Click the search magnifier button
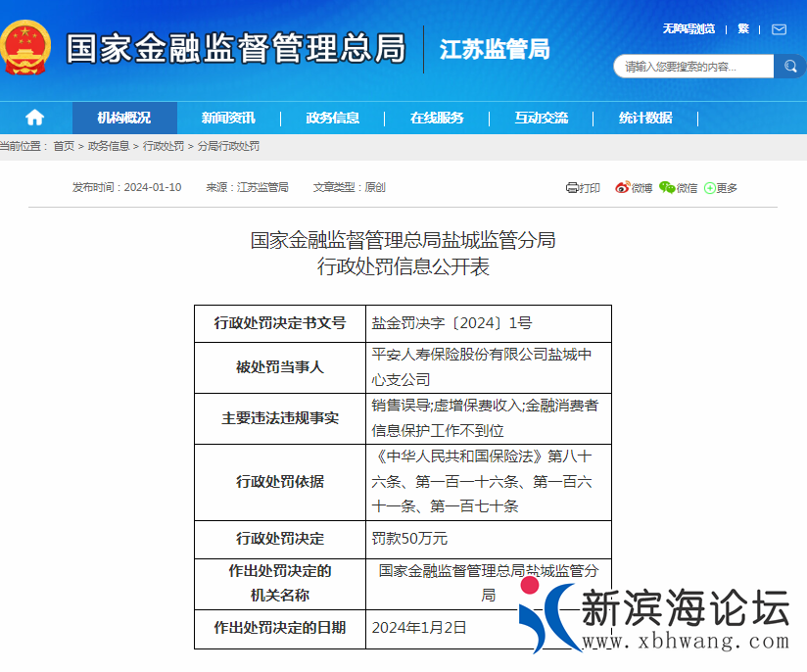This screenshot has width=807, height=672. coord(789,66)
